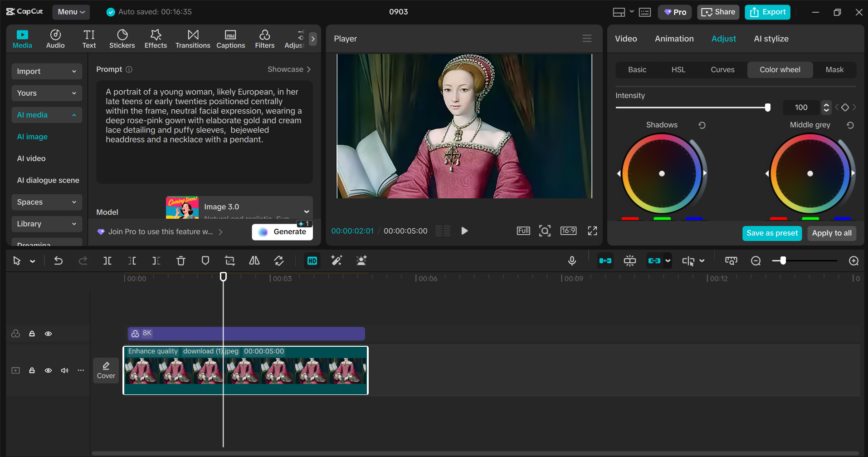This screenshot has height=457, width=868.
Task: Expand the Import section
Action: 46,71
